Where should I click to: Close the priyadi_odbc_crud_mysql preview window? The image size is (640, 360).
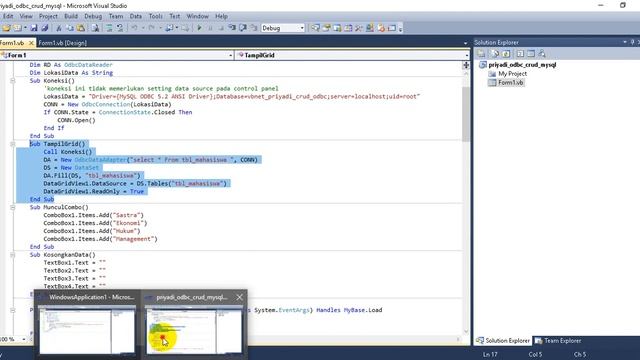240,297
